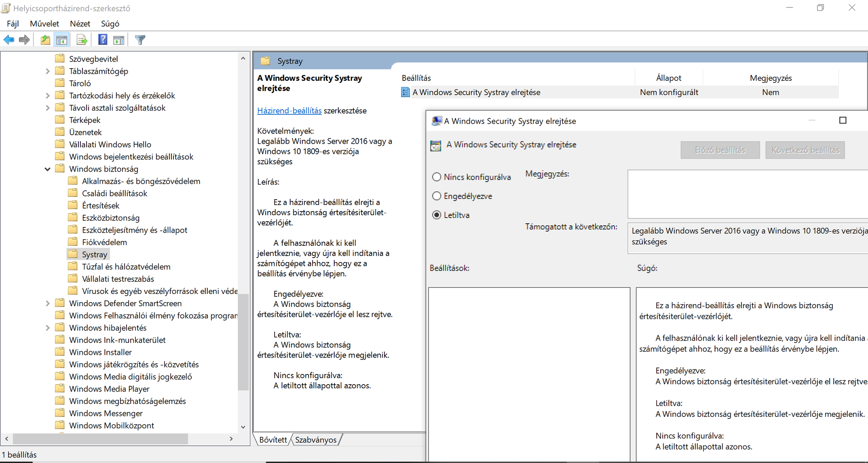
Task: Click the policy setting icon in list row
Action: coord(405,92)
